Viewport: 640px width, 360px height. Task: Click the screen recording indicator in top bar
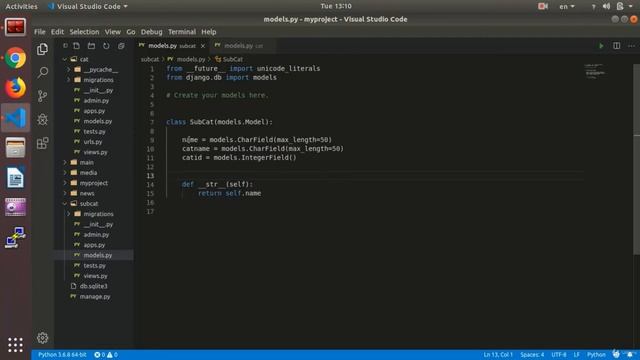pyautogui.click(x=542, y=6)
